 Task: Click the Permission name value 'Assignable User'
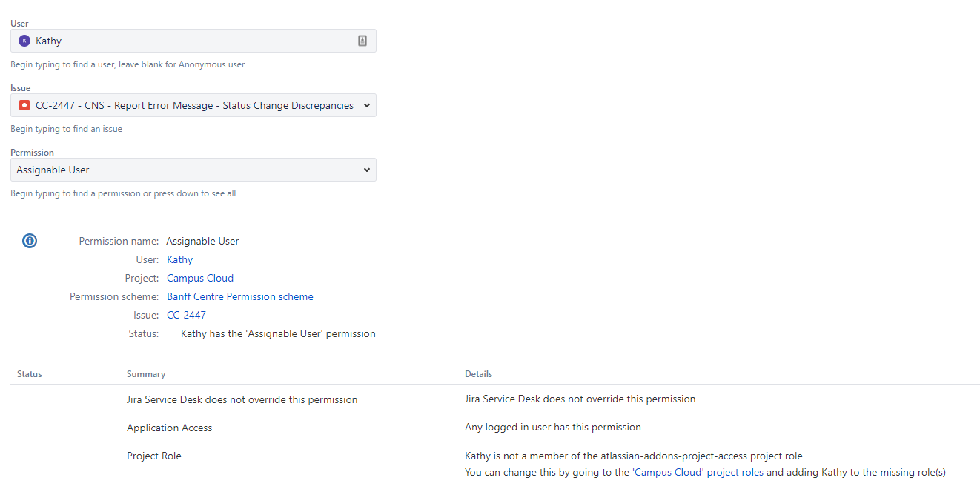(x=202, y=241)
